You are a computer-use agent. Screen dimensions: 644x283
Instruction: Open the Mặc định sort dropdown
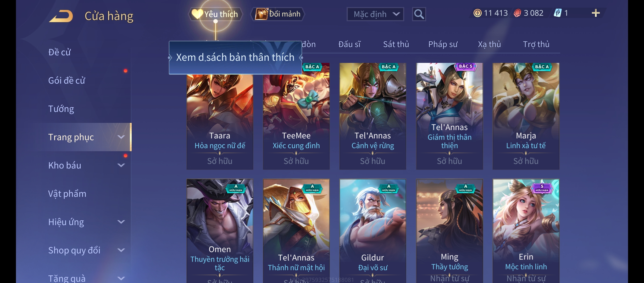[375, 14]
